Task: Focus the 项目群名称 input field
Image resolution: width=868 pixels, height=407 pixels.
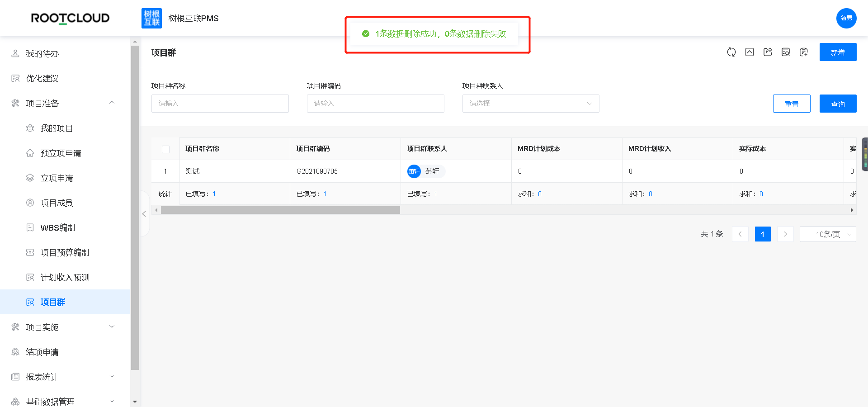Action: [220, 104]
